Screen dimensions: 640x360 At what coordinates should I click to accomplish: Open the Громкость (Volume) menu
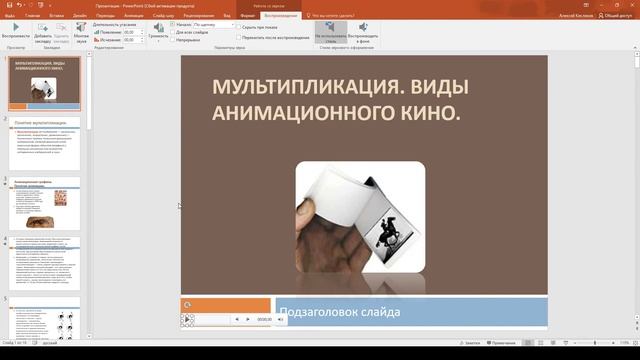(158, 33)
